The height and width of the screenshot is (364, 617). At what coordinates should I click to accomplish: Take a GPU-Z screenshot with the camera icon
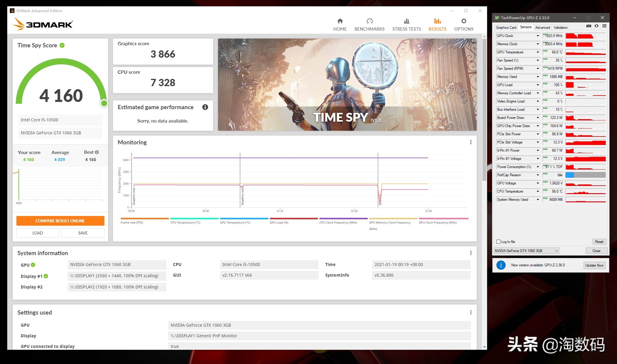tap(589, 26)
